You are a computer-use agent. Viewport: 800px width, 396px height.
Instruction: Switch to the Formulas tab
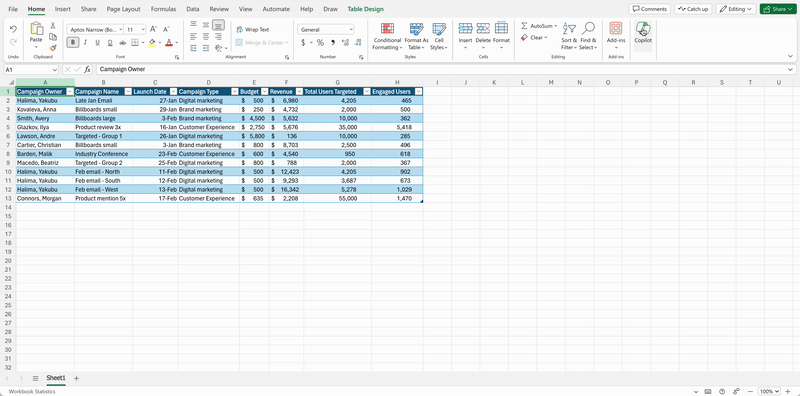click(x=164, y=9)
